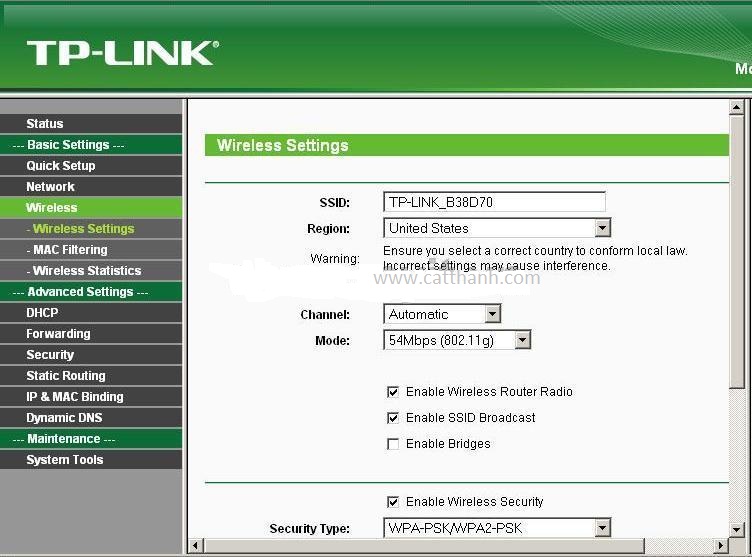Open IP & MAC Binding page
752x557 pixels.
[x=91, y=397]
